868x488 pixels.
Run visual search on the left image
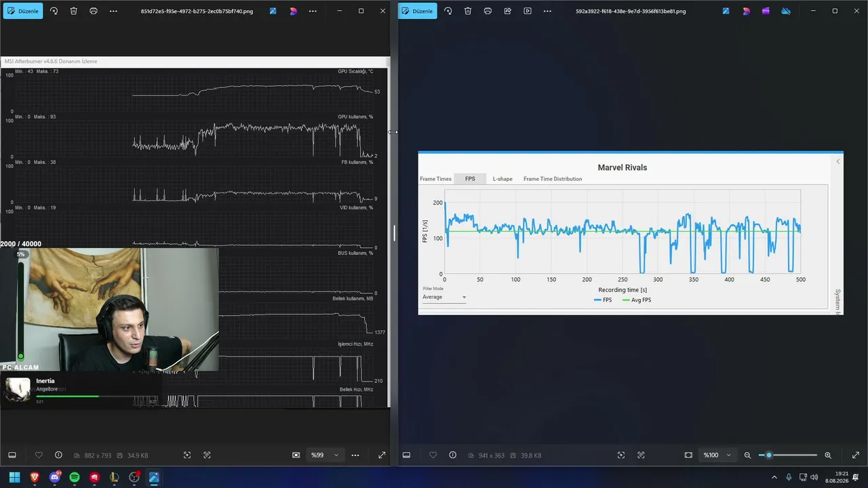tap(187, 455)
